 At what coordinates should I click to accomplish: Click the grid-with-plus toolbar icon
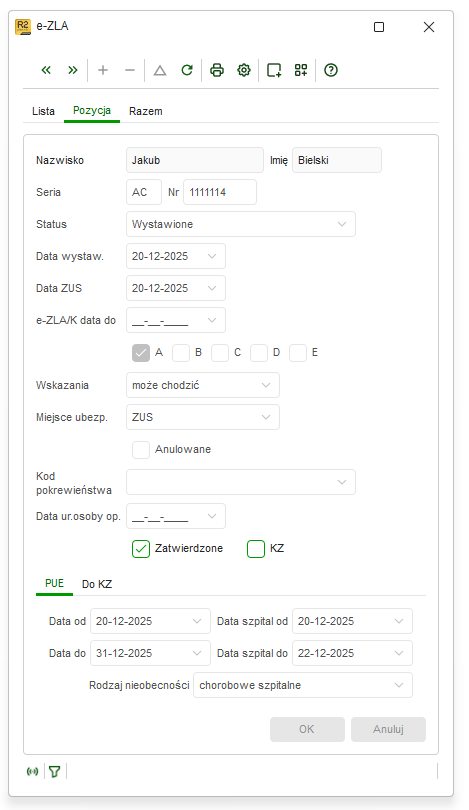point(301,70)
